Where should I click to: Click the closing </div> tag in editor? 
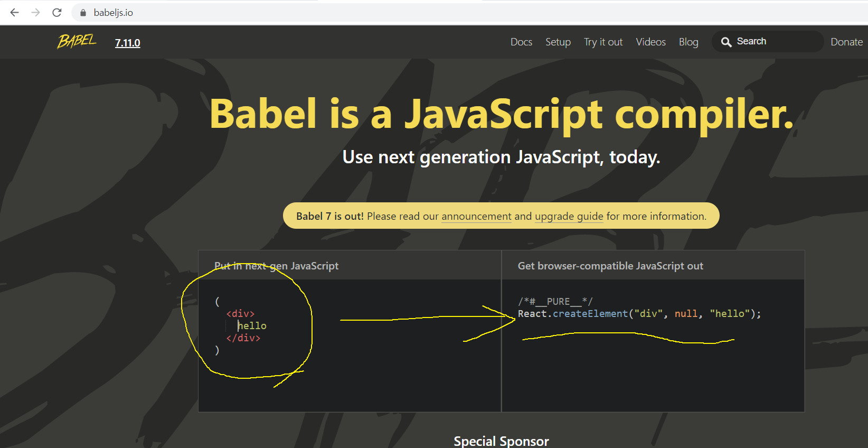click(x=243, y=338)
